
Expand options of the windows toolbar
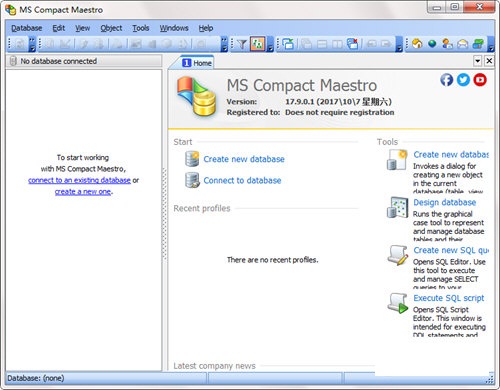click(399, 44)
